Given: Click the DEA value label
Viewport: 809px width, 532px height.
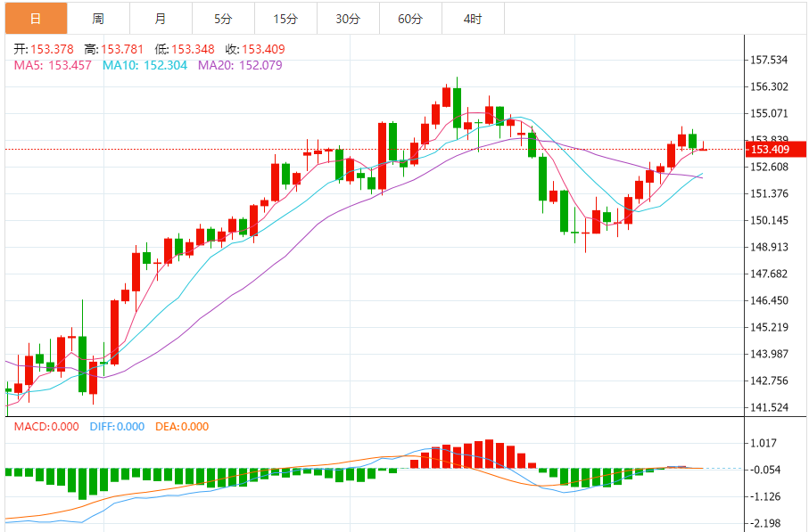Looking at the screenshot, I should click(x=181, y=427).
